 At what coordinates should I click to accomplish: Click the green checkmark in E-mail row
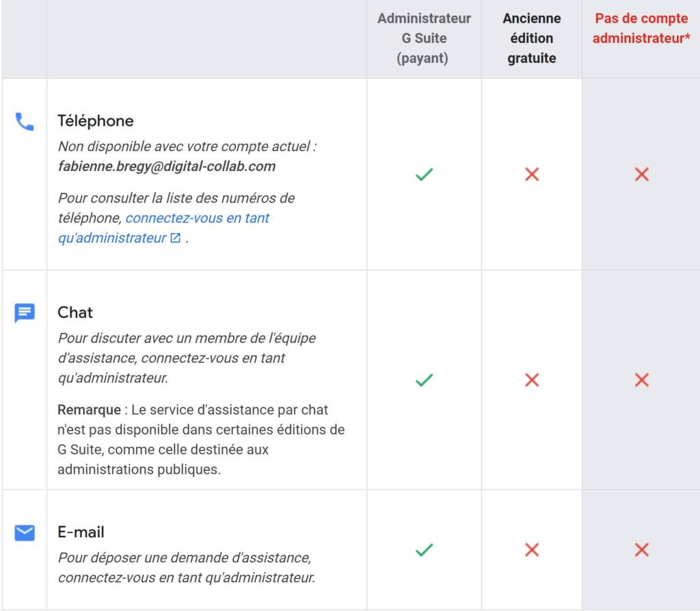pyautogui.click(x=424, y=549)
